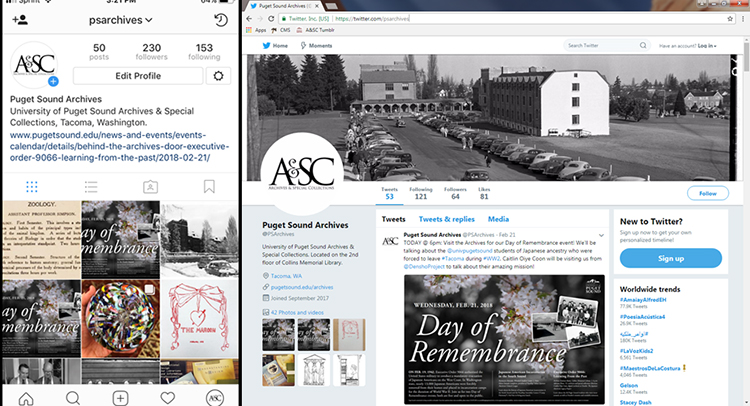This screenshot has width=750, height=406.
Task: Open tagged photos icon on Instagram
Action: point(150,187)
